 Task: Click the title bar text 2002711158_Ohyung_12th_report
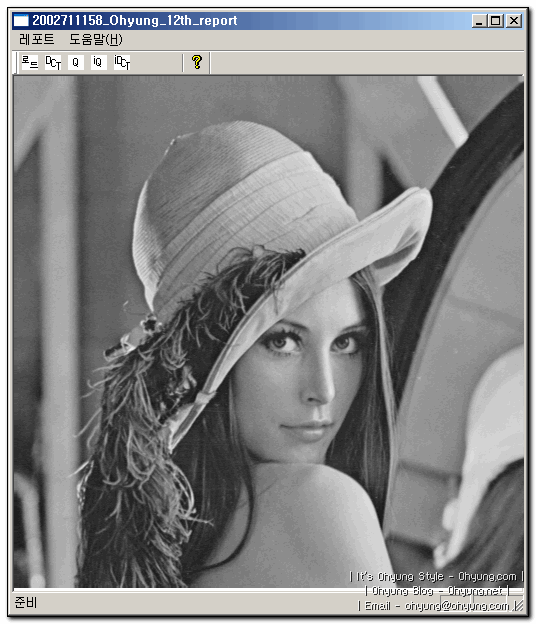pyautogui.click(x=134, y=20)
